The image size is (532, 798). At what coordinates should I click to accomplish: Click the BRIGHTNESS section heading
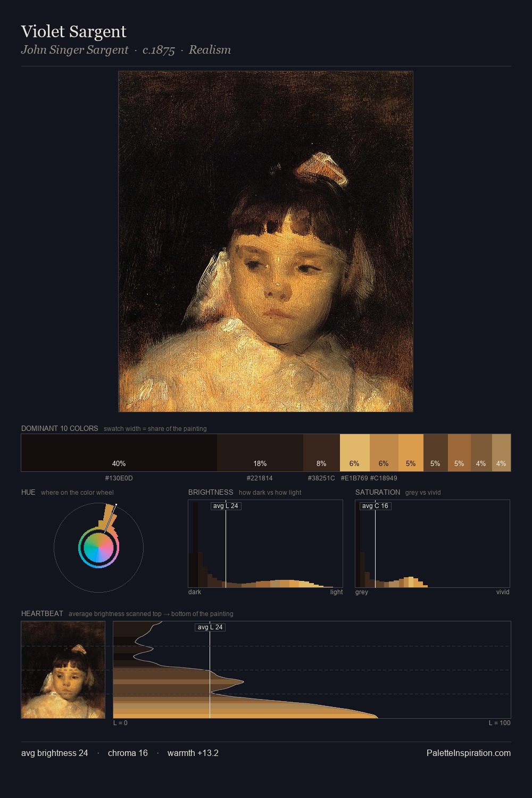[211, 492]
